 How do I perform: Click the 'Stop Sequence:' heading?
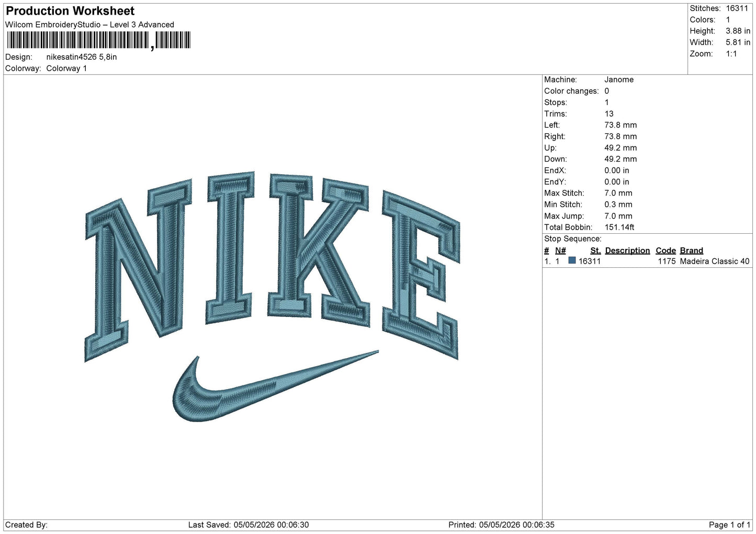573,239
